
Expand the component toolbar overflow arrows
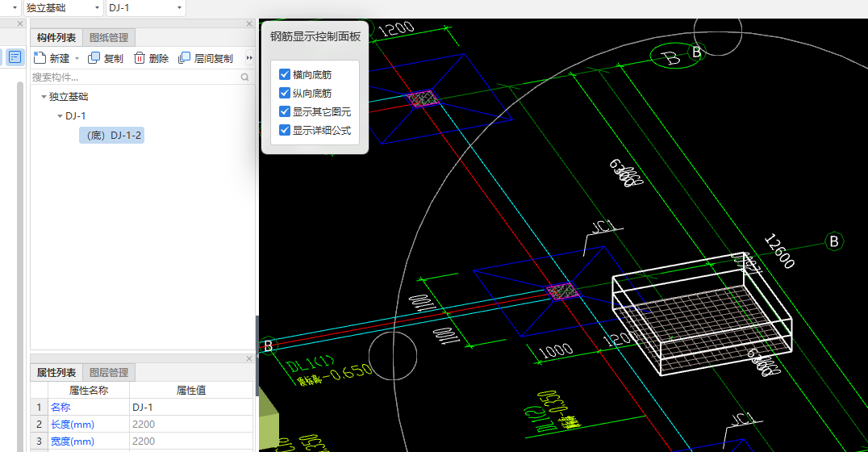[249, 57]
